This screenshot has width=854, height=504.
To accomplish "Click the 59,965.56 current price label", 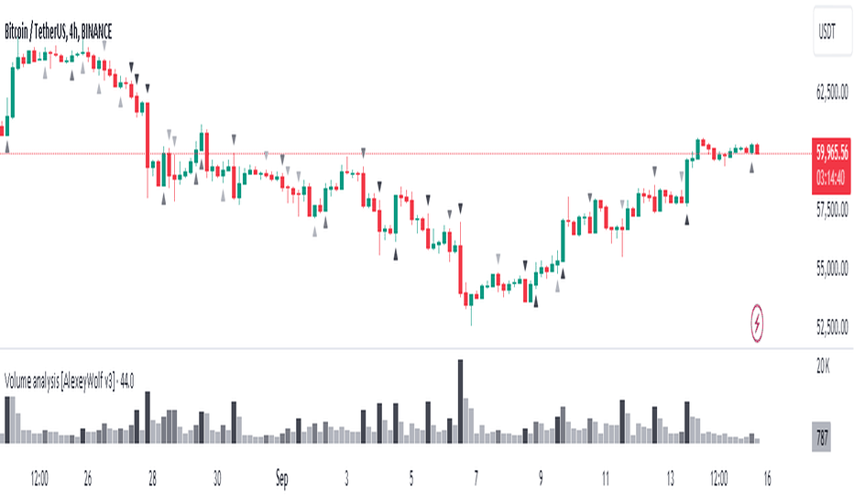I will point(831,152).
